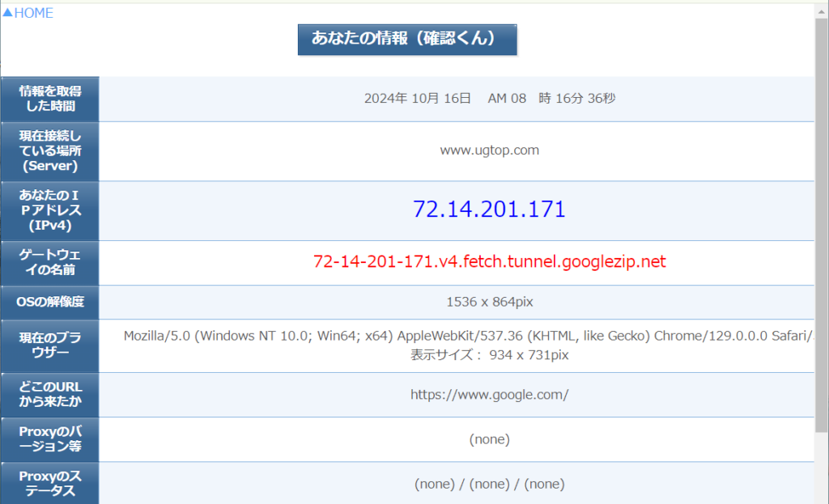Select the 現在のブラウザー header cell

(50, 345)
